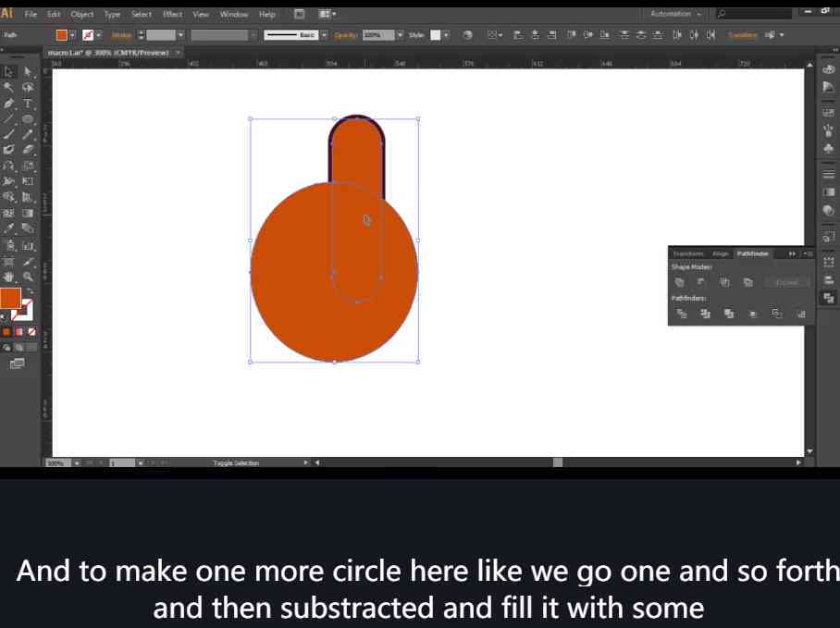Select the Ellipse shape tool
Screen dimensions: 840x628
click(x=28, y=119)
